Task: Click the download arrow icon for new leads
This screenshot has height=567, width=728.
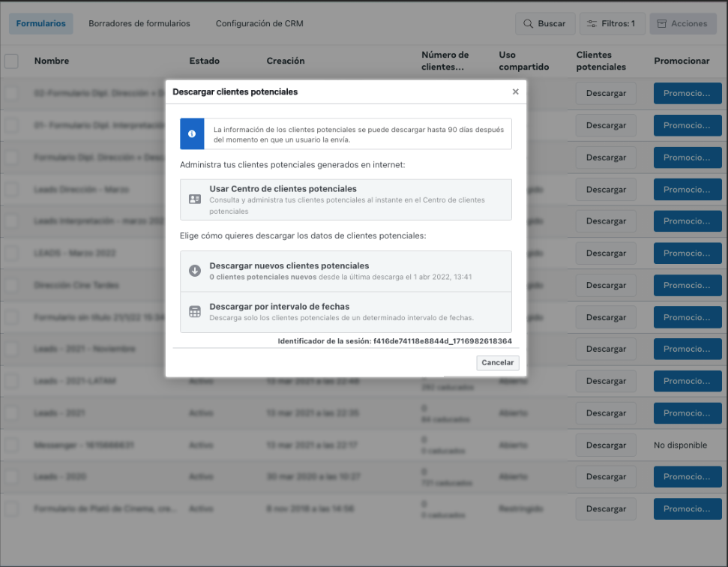Action: (x=195, y=271)
